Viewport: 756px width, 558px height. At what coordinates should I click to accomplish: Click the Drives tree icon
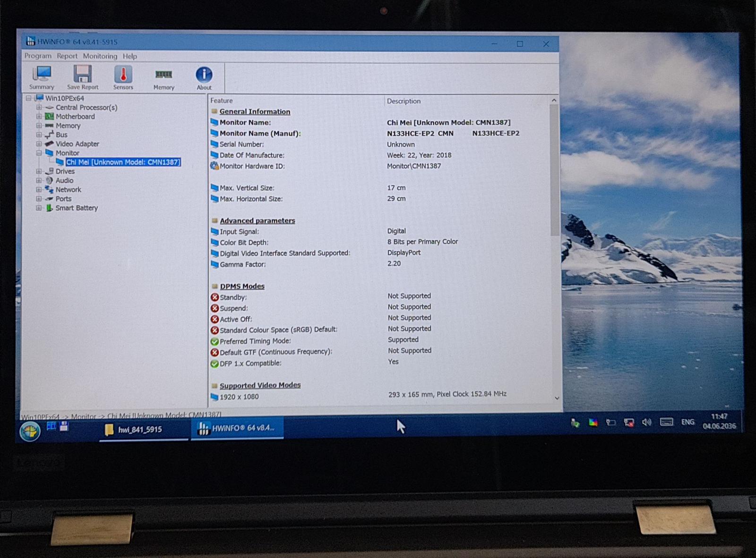pyautogui.click(x=49, y=171)
